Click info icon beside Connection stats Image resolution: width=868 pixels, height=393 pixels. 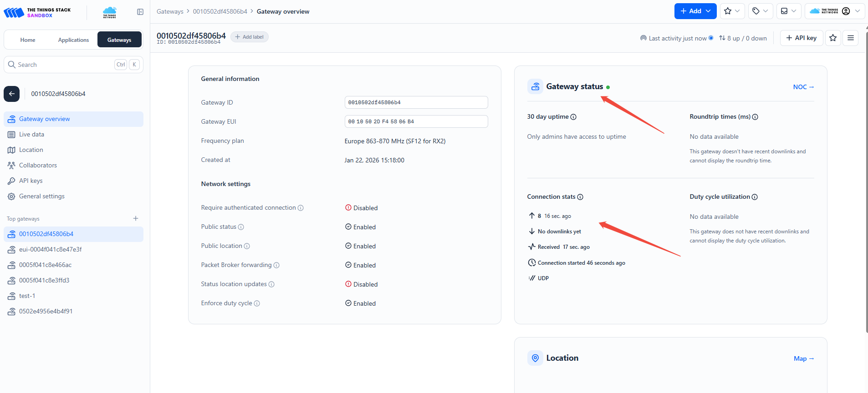coord(580,197)
